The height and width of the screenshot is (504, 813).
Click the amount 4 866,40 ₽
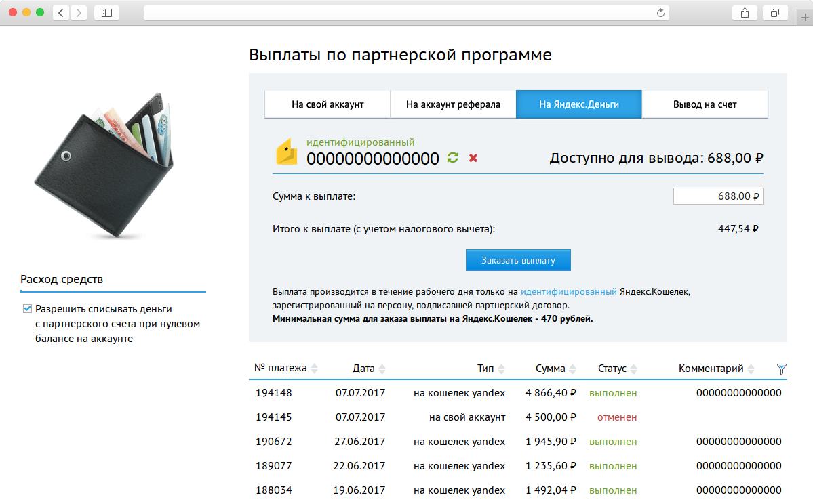click(551, 393)
